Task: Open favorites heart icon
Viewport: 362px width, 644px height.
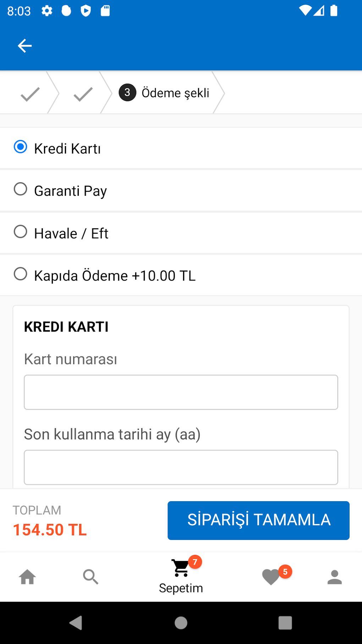Action: point(271,577)
